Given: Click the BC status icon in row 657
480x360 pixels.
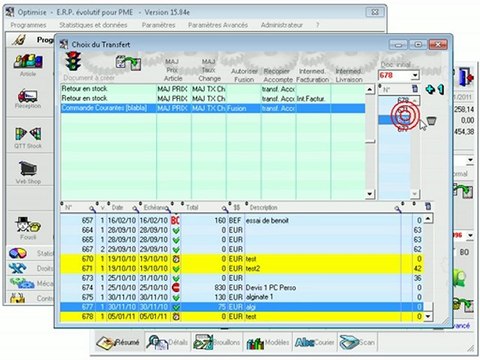Looking at the screenshot, I should click(x=175, y=220).
